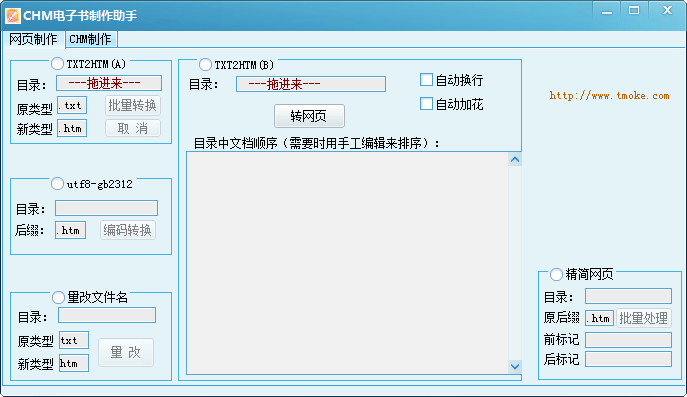
Task: Click the CHM app icon in title bar
Action: 13,16
